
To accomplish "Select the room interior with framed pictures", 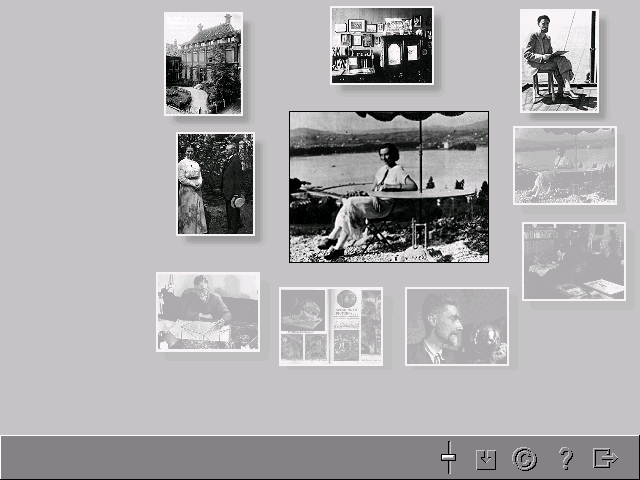I will [382, 45].
